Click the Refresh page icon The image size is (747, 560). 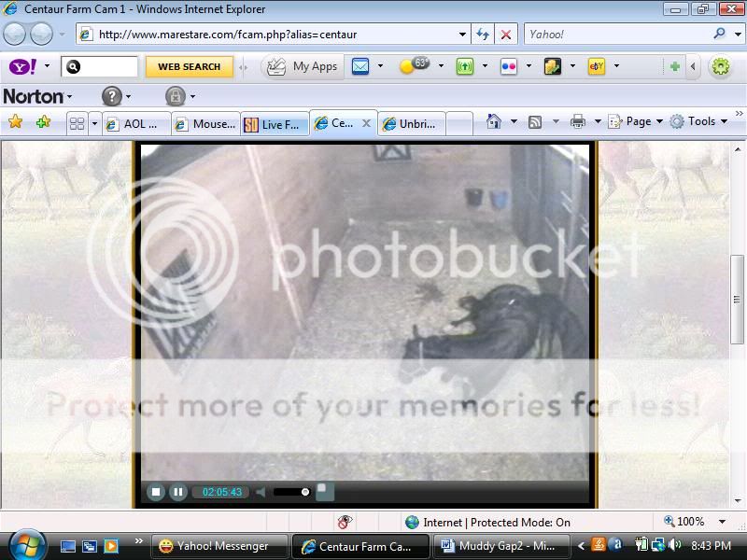point(483,35)
